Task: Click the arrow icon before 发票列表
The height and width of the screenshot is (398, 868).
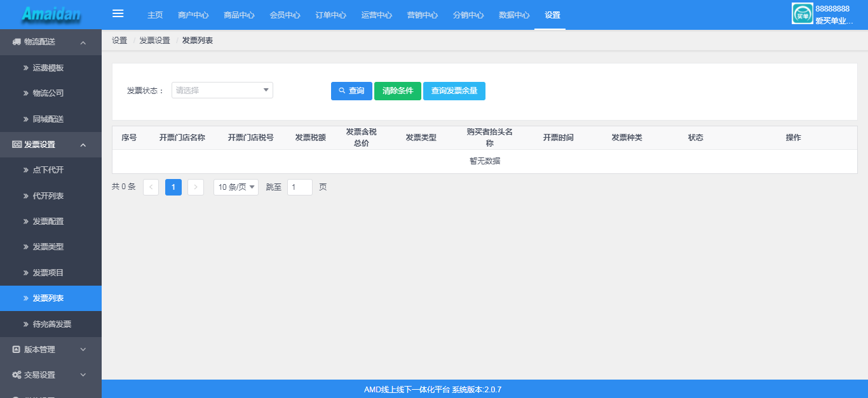Action: 26,298
